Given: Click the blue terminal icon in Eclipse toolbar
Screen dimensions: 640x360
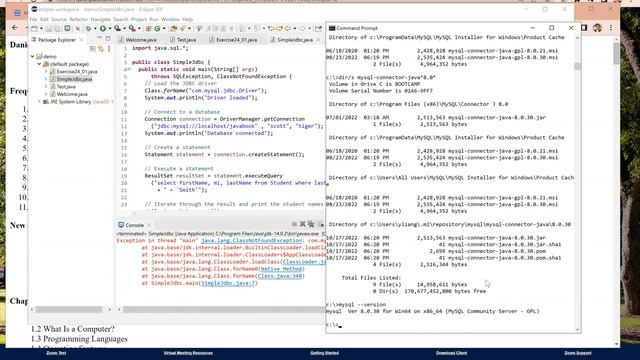Looking at the screenshot, I should coord(67,29).
